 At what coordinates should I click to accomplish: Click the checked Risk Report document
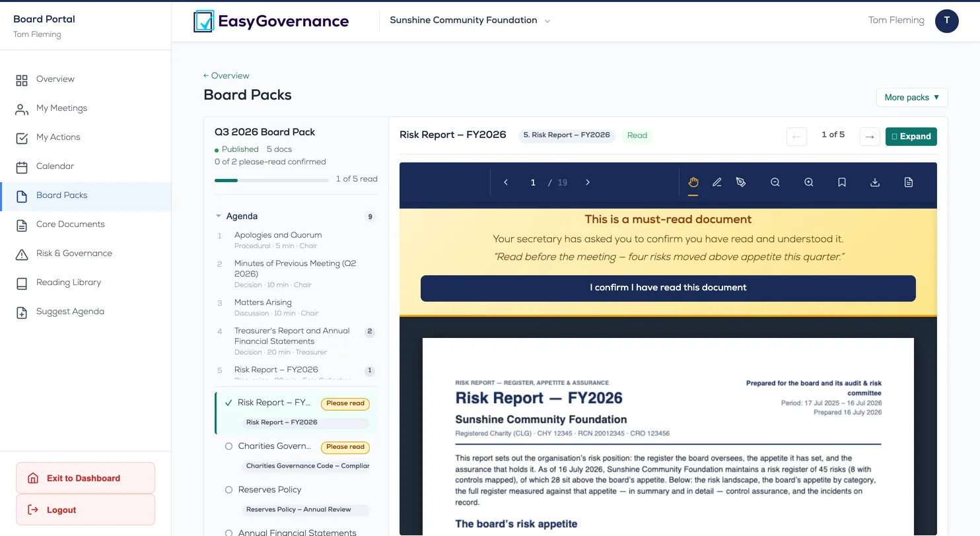pyautogui.click(x=297, y=413)
